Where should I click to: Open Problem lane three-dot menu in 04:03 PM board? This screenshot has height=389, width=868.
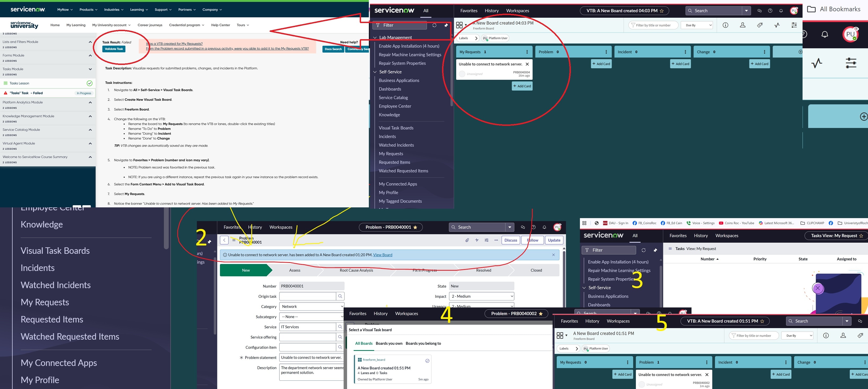click(x=606, y=52)
